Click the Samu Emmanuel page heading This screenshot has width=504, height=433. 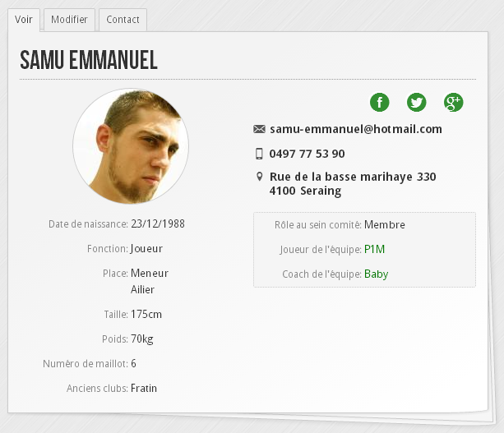[x=89, y=60]
